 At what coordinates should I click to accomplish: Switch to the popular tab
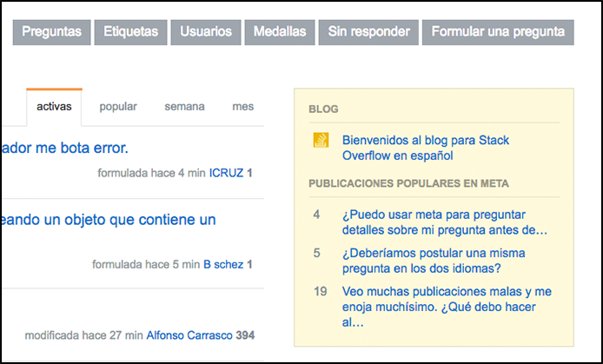point(118,107)
